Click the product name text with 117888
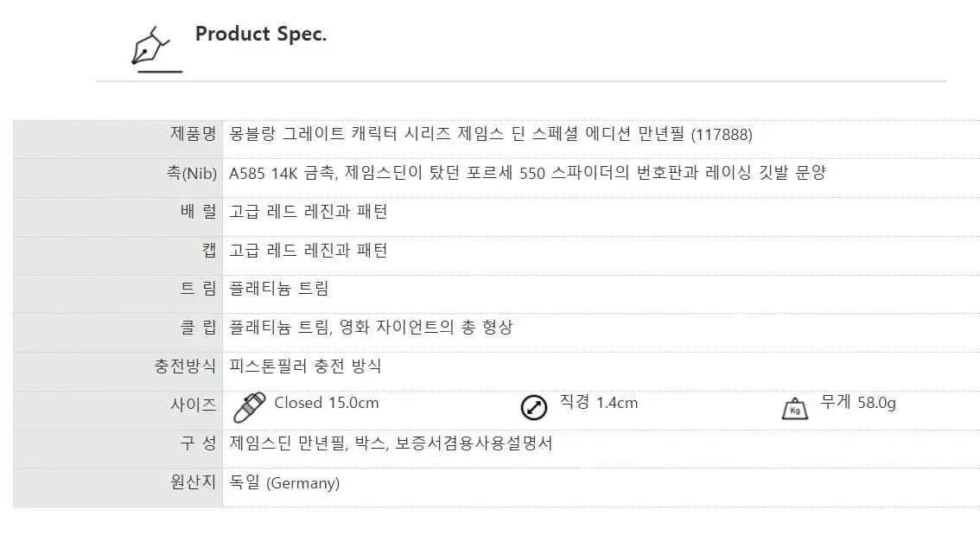 tap(490, 134)
